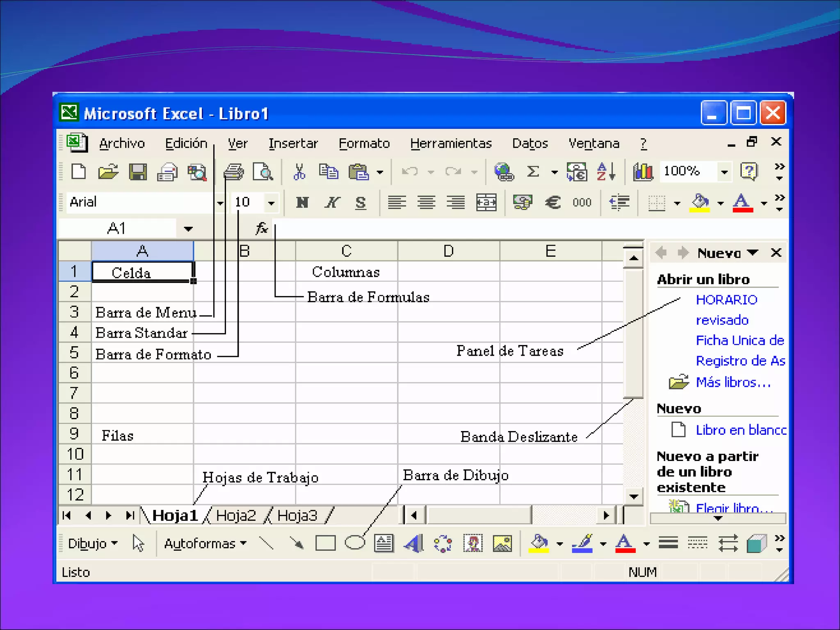The image size is (840, 630).
Task: Click the AutoSum sigma icon
Action: pyautogui.click(x=533, y=171)
